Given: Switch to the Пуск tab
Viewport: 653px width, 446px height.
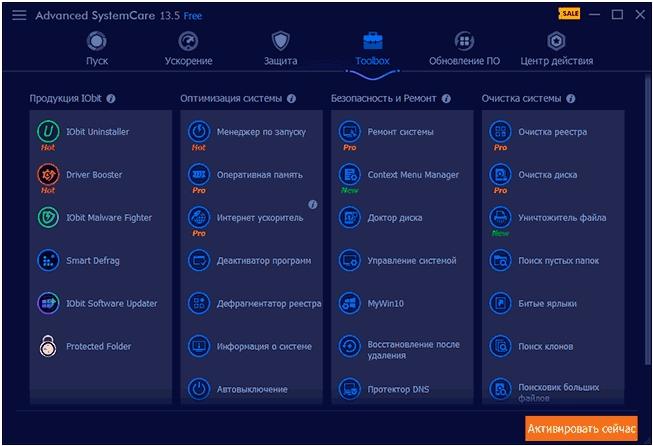Looking at the screenshot, I should pos(97,49).
